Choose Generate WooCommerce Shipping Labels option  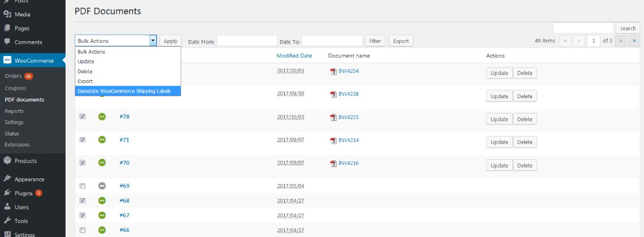pyautogui.click(x=128, y=91)
